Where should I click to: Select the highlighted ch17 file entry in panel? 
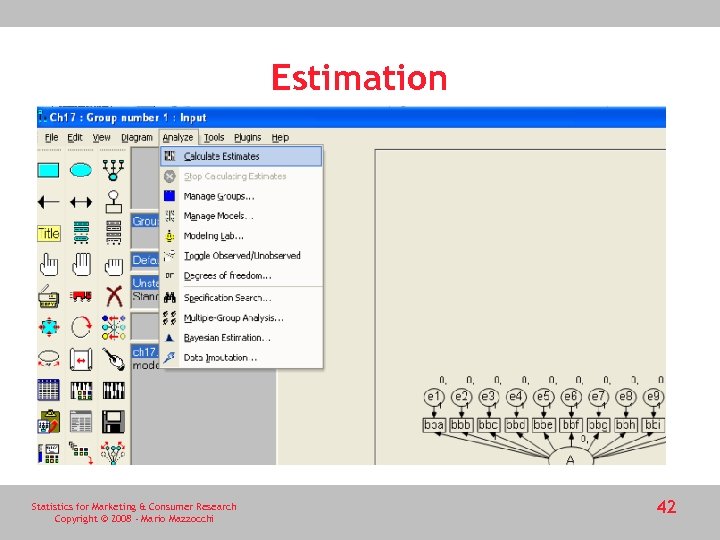pos(145,352)
